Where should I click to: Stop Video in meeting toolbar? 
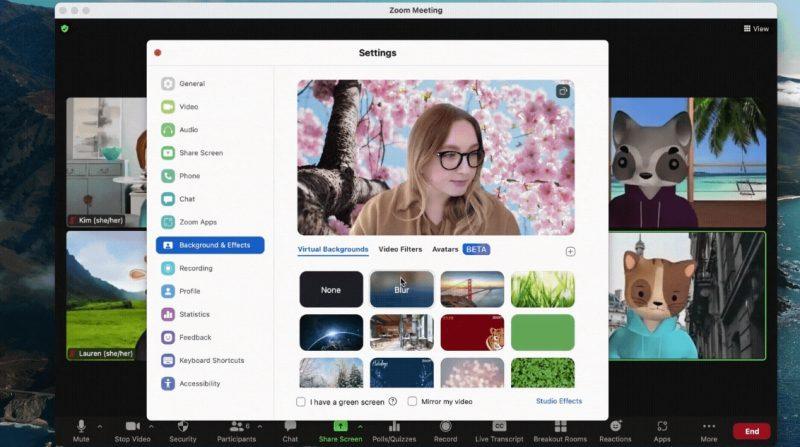click(132, 431)
